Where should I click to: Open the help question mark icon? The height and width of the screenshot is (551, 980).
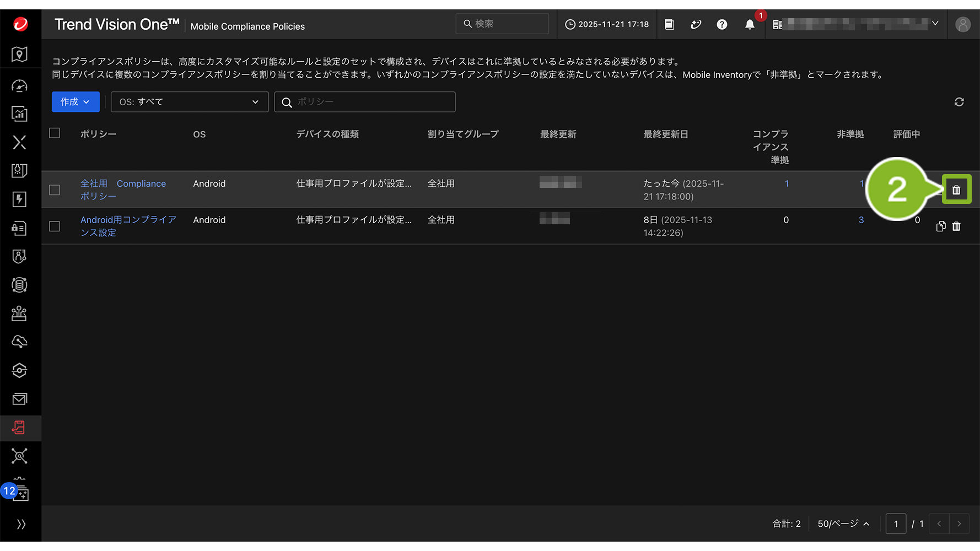tap(721, 24)
